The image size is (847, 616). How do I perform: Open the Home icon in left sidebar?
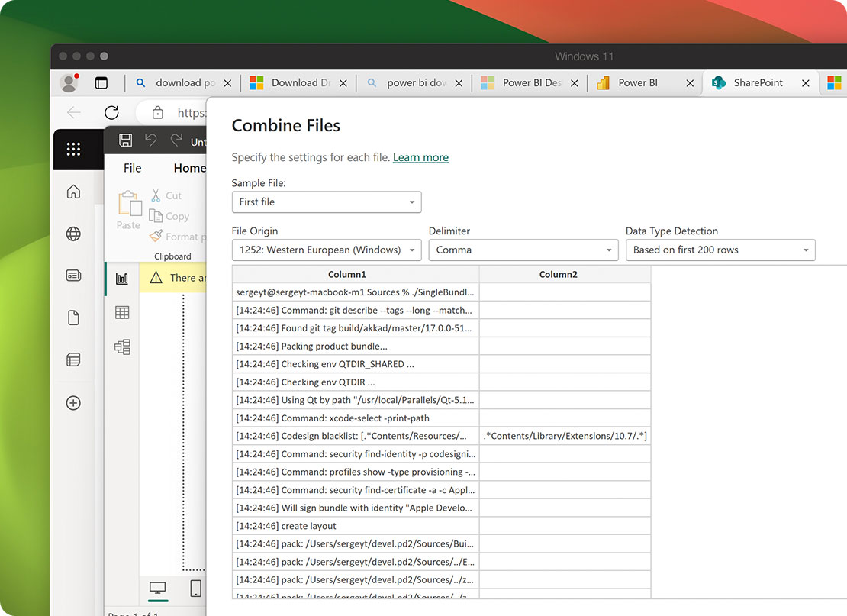tap(73, 192)
